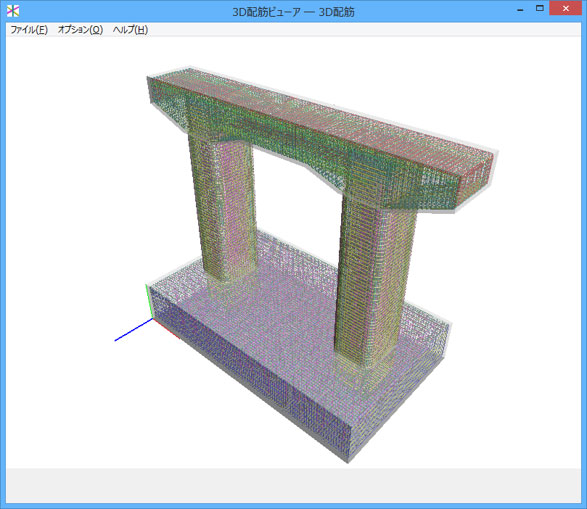Select the blue axis line
Screen dimensions: 587x509
click(133, 330)
